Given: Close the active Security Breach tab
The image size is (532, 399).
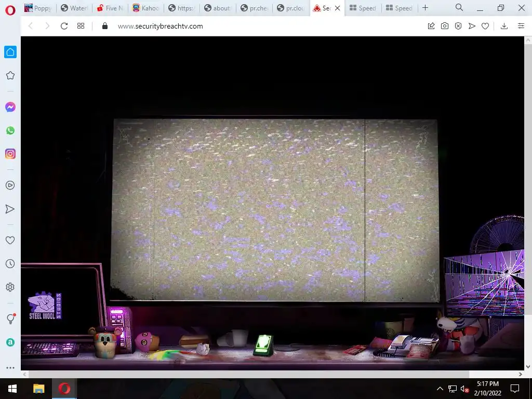Looking at the screenshot, I should [337, 8].
